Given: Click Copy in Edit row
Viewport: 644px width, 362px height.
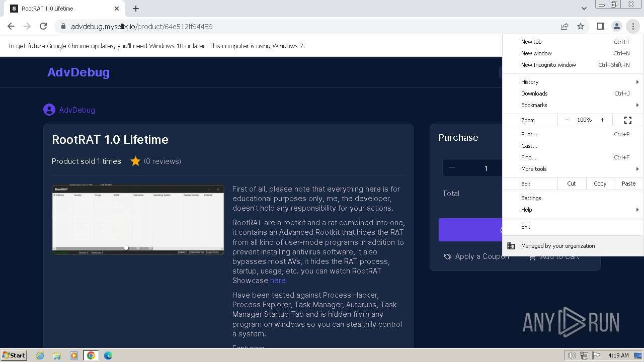Looking at the screenshot, I should [x=600, y=184].
